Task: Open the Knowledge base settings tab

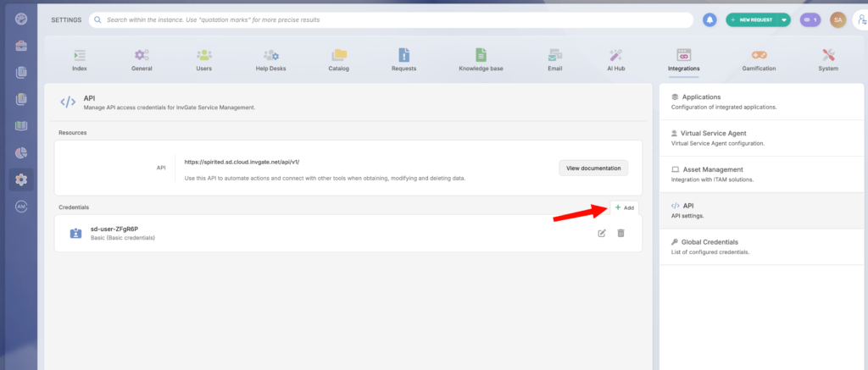Action: tap(481, 61)
